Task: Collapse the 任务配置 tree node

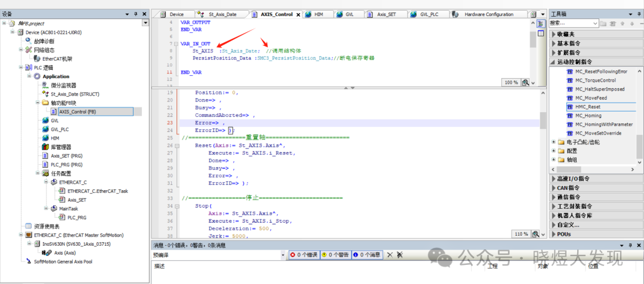Action: click(x=36, y=173)
